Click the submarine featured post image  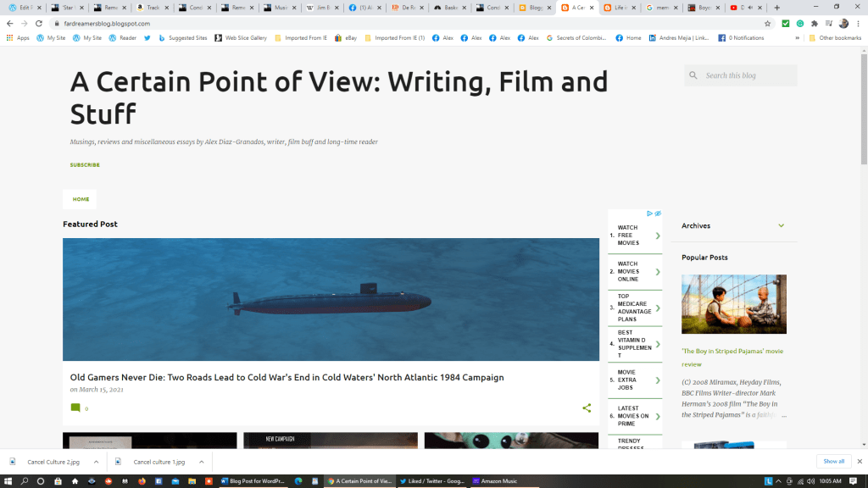(x=331, y=300)
